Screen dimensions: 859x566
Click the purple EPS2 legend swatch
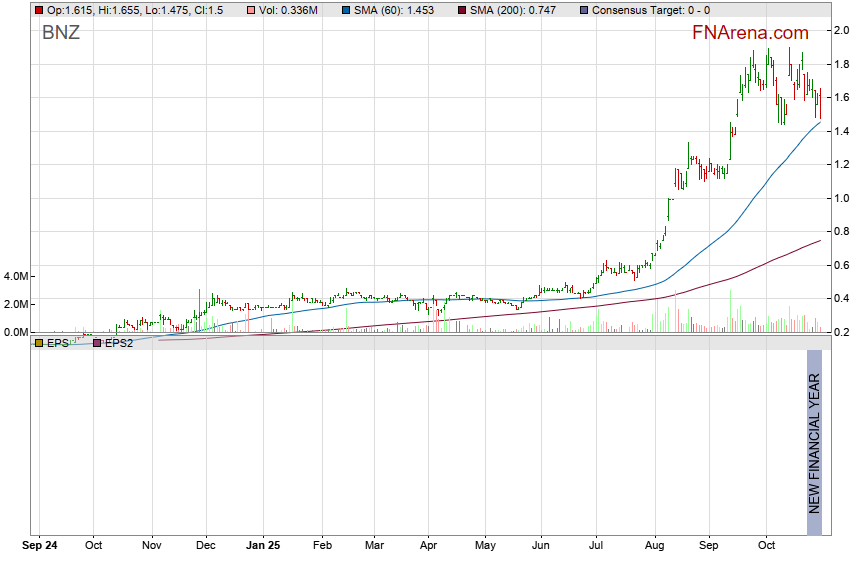pos(96,343)
